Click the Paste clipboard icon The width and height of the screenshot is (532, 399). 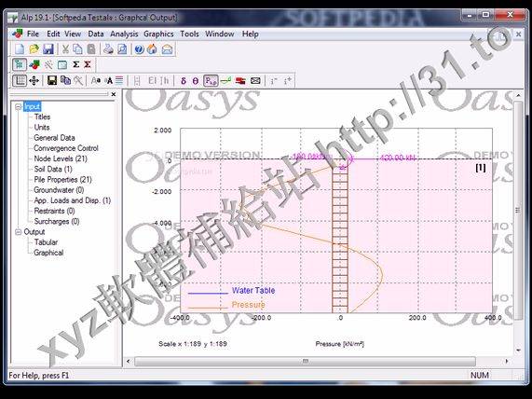click(x=91, y=49)
